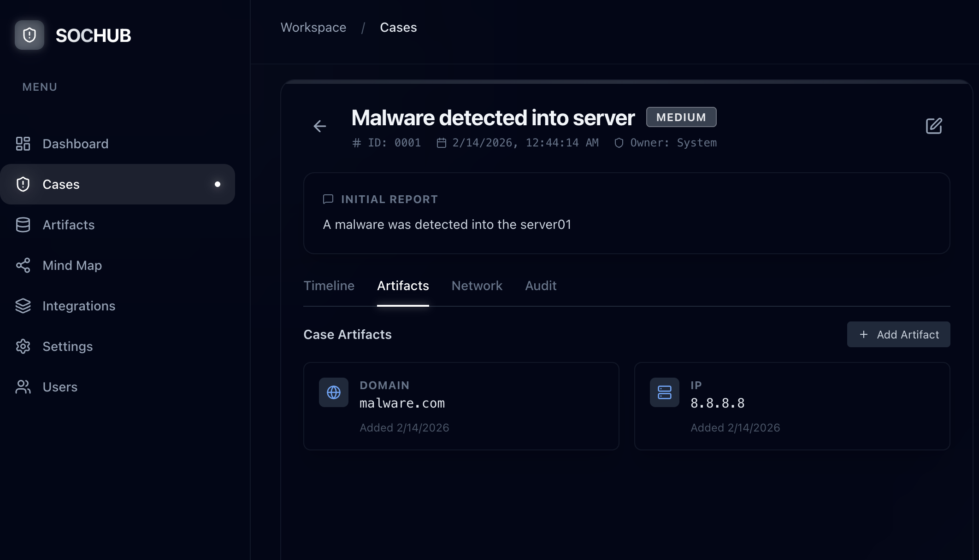
Task: Click the server icon on IP artifact
Action: (x=664, y=392)
